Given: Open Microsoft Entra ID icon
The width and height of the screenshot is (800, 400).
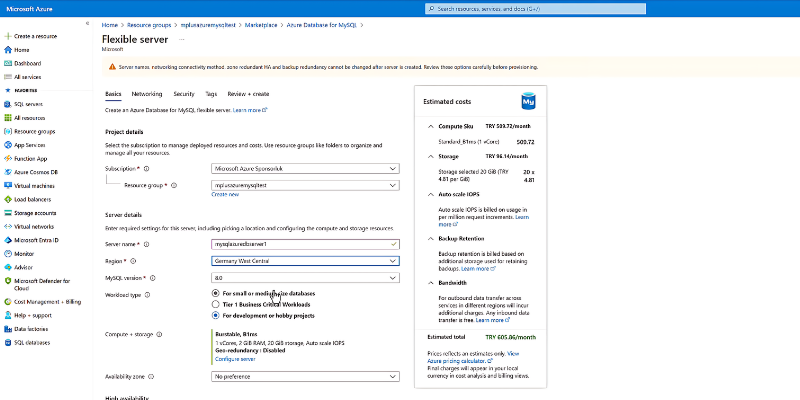Looking at the screenshot, I should [8, 240].
